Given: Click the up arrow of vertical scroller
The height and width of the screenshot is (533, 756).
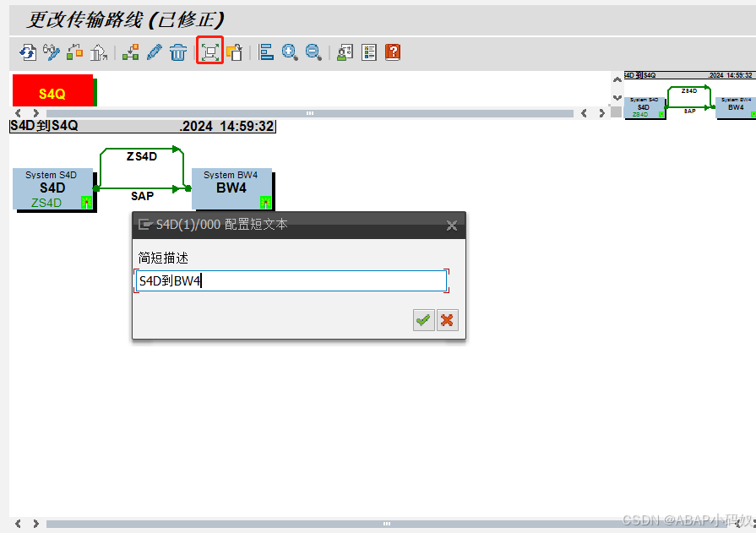Looking at the screenshot, I should coord(617,79).
